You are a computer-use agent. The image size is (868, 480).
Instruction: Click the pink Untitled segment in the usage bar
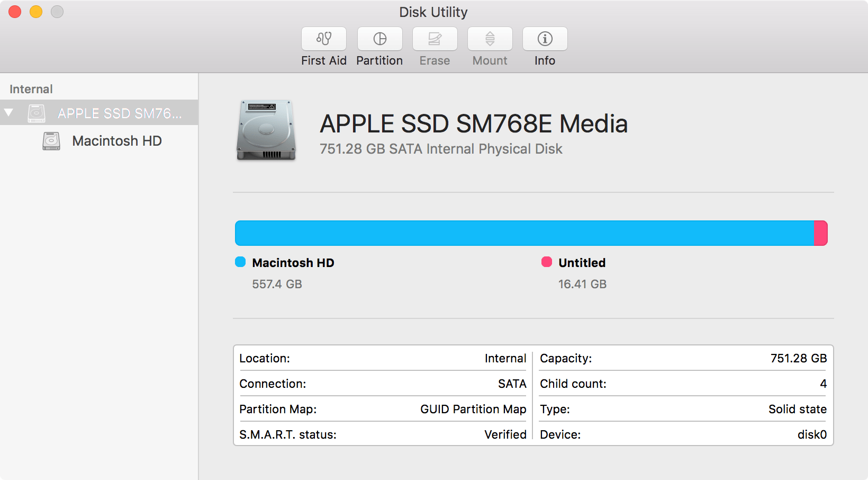point(819,233)
